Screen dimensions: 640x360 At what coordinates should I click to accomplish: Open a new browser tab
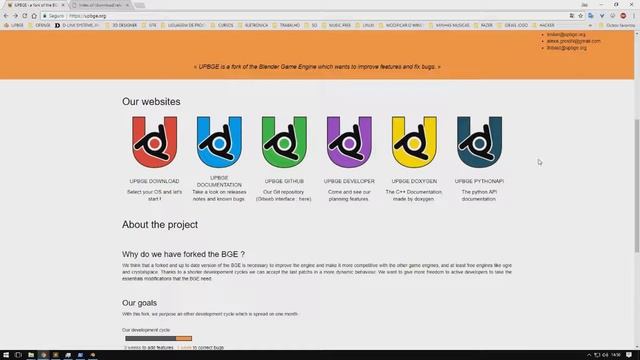point(140,5)
